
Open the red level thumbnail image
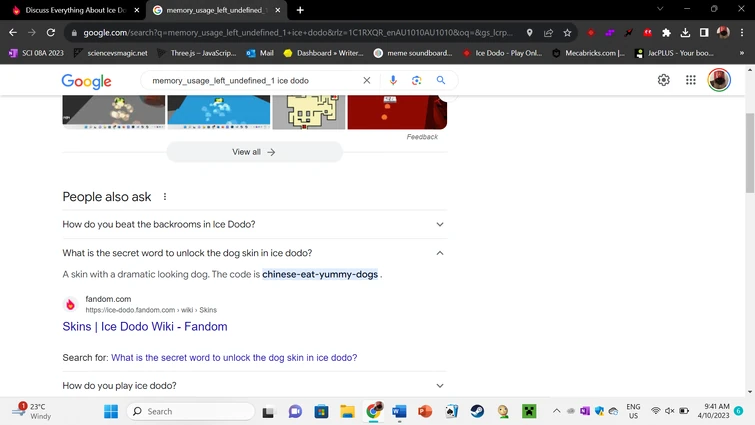point(397,112)
